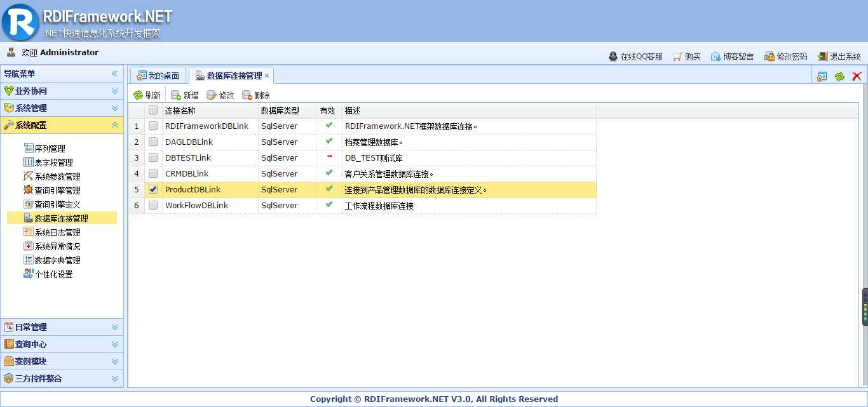
Task: Click the 表字段管理 tree icon
Action: coord(29,162)
